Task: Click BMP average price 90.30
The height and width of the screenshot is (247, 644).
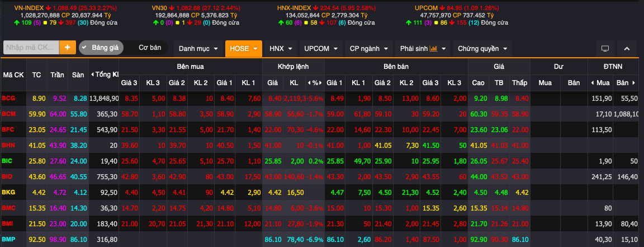Action: pyautogui.click(x=499, y=239)
